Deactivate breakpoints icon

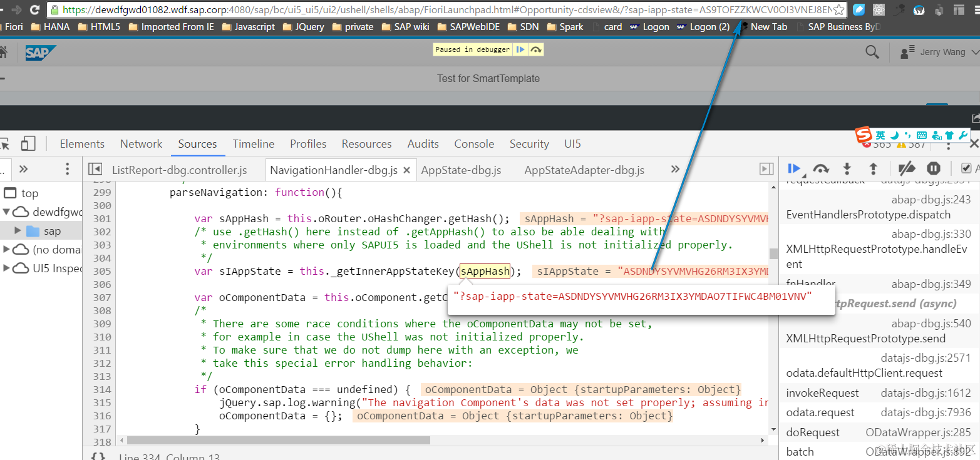pos(906,168)
